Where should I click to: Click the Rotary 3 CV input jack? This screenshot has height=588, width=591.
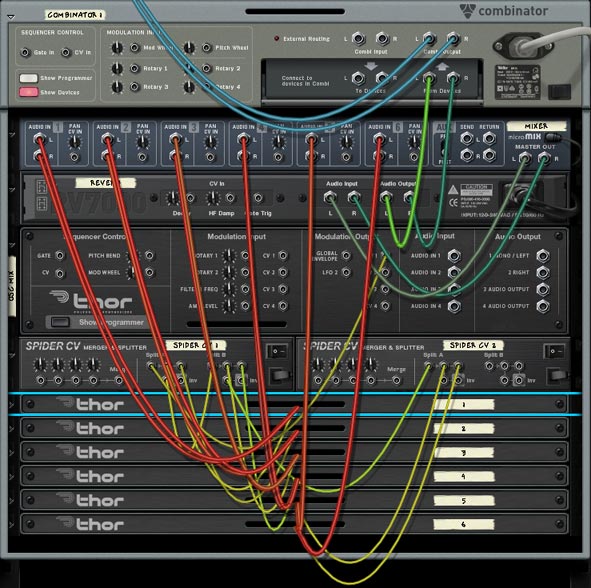coord(135,87)
